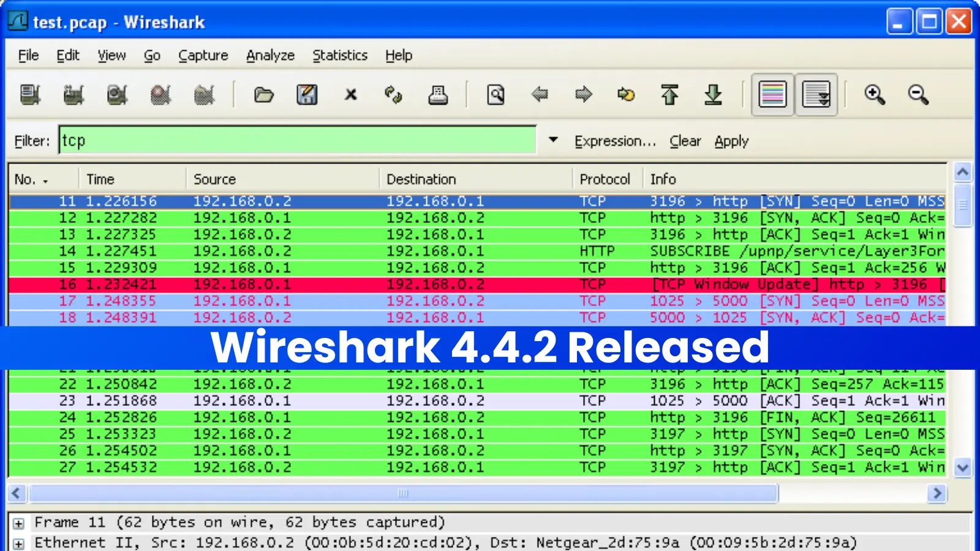Sort packets by Source column header
Viewport: 980px width, 551px height.
(x=282, y=179)
